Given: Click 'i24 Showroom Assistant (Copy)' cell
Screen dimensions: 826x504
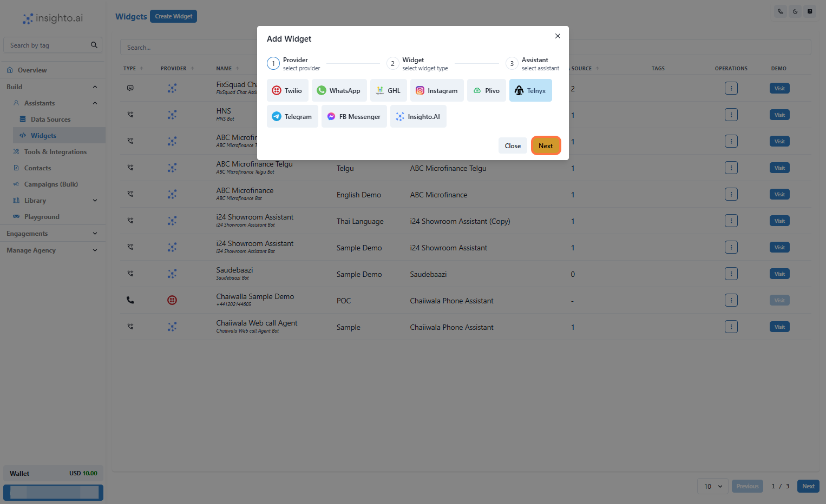Looking at the screenshot, I should tap(460, 221).
